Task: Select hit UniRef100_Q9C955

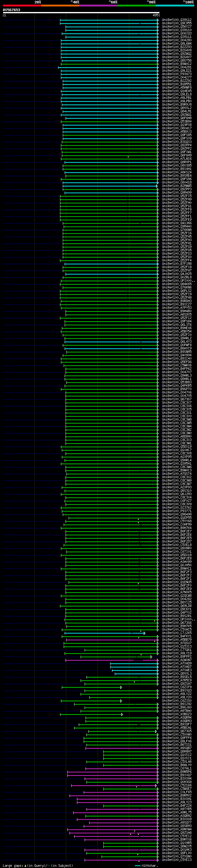Action: 176,23
